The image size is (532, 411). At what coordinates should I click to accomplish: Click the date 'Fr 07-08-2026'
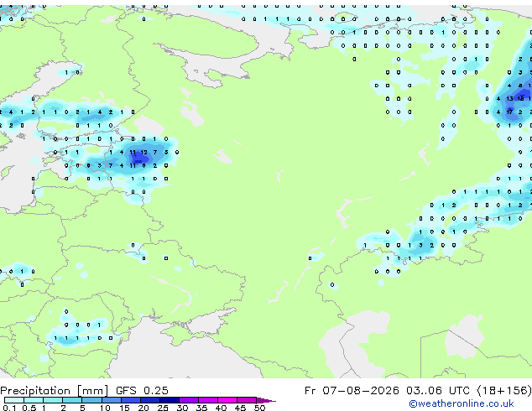(352, 390)
